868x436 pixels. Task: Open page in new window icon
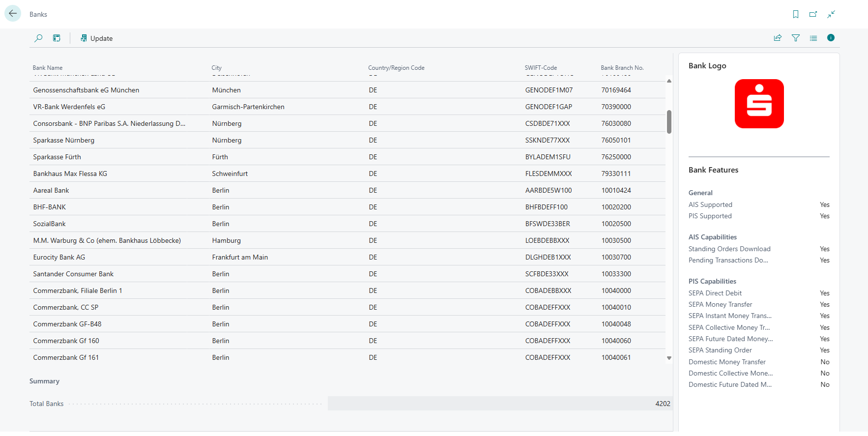(x=813, y=14)
